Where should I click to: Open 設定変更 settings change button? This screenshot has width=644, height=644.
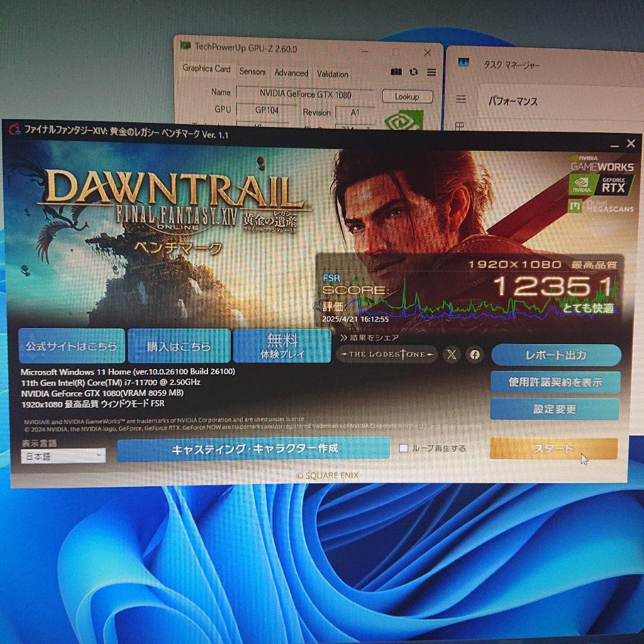coord(555,410)
